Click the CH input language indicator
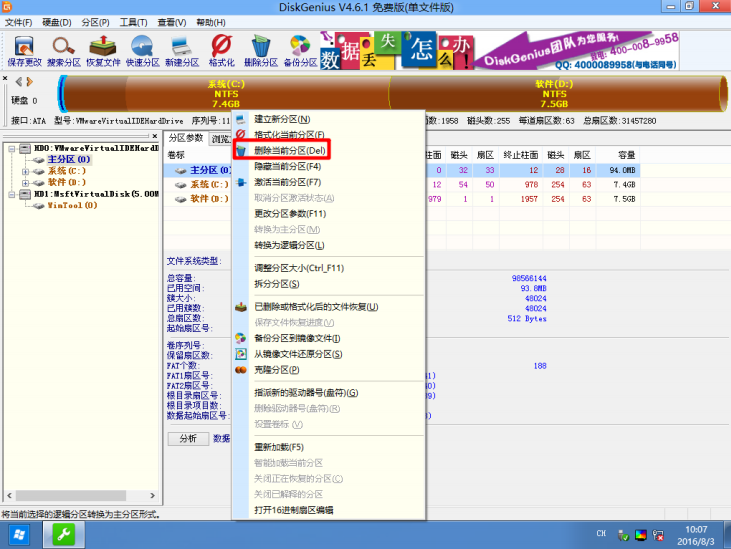 point(601,534)
